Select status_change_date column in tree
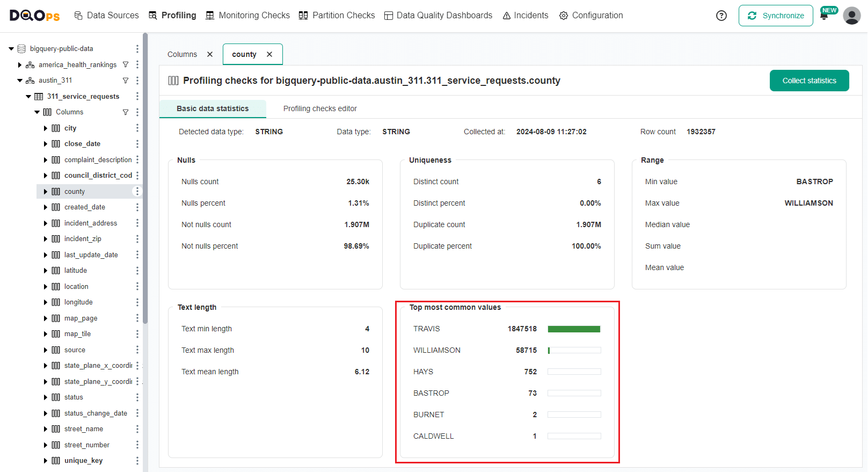Image resolution: width=868 pixels, height=472 pixels. (x=96, y=413)
